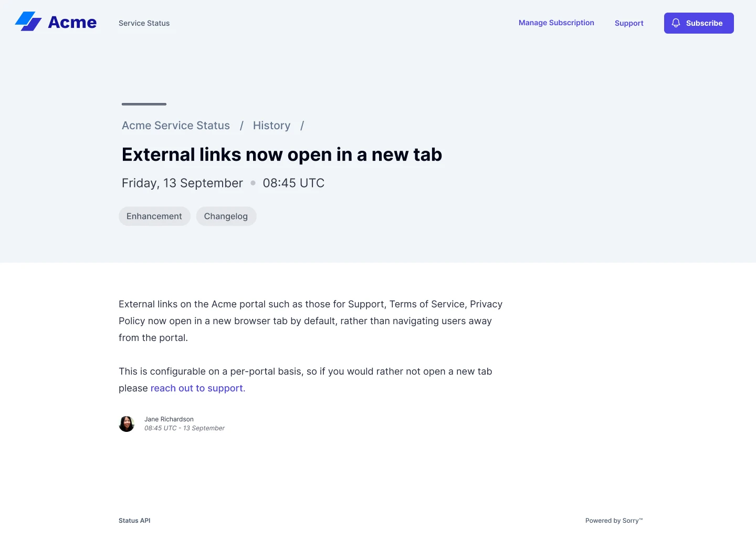Go to Acme Service Status breadcrumb
This screenshot has height=538, width=756.
pos(176,126)
